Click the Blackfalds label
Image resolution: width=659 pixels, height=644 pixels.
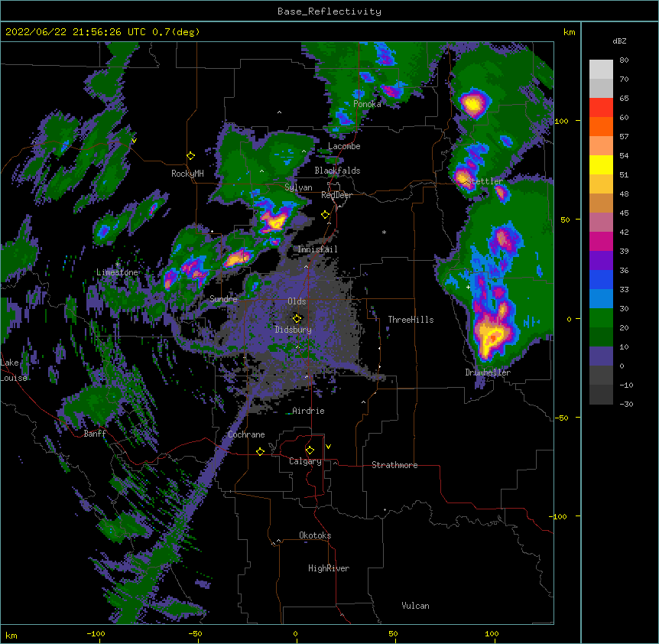tap(337, 171)
